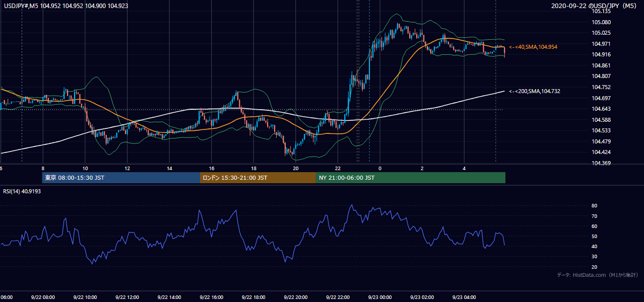Click price axis value 104.479
Viewport: 644px width, 302px height.
pyautogui.click(x=602, y=141)
